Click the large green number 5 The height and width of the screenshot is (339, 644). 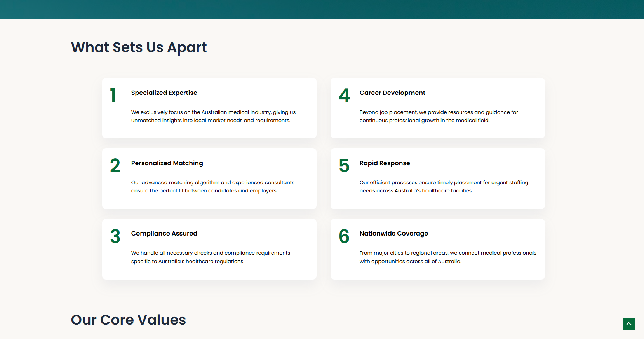(x=344, y=166)
